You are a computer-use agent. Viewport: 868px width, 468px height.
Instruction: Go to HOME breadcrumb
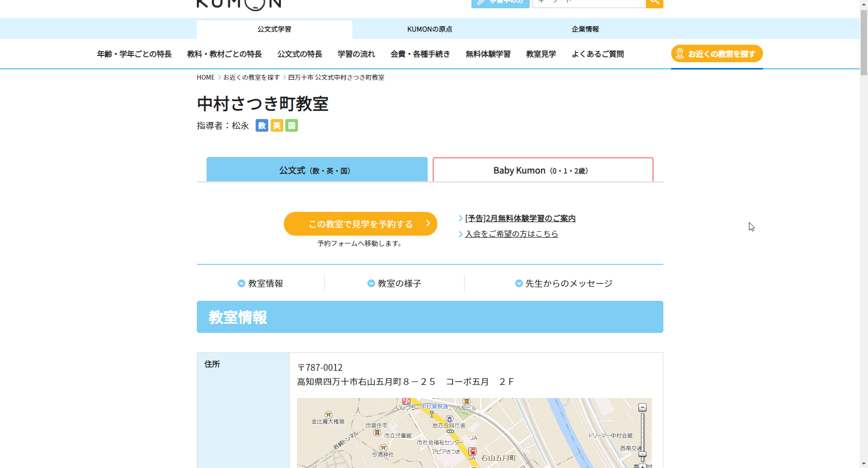(206, 77)
